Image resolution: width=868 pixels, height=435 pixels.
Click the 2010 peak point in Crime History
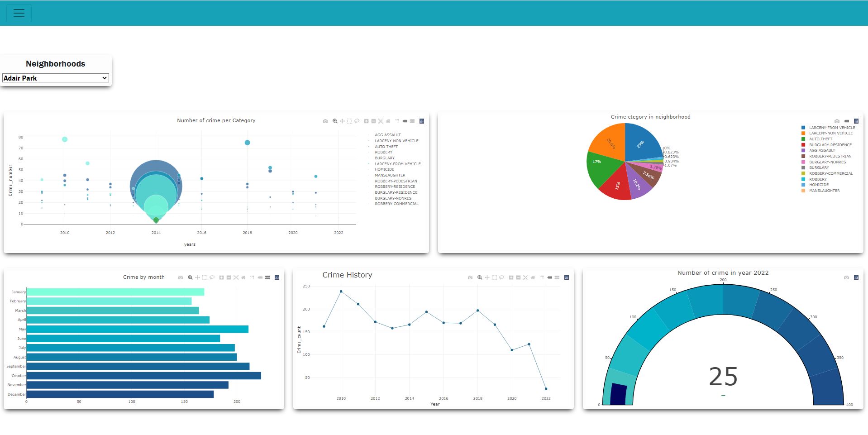(x=341, y=292)
